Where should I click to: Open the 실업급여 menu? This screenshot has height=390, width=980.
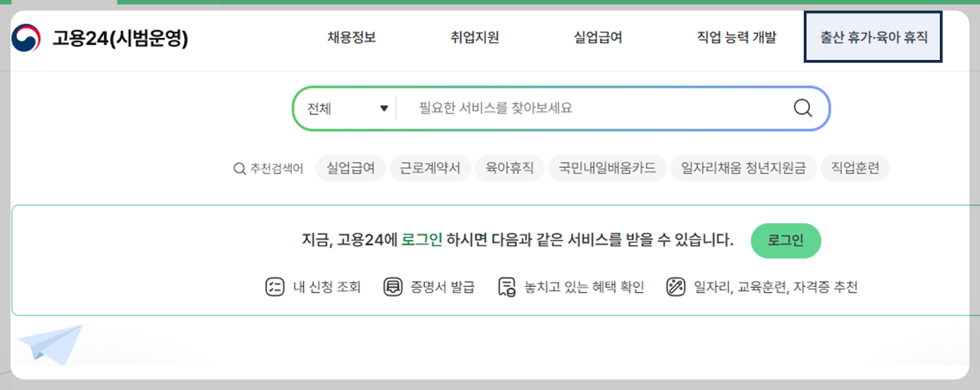[598, 38]
